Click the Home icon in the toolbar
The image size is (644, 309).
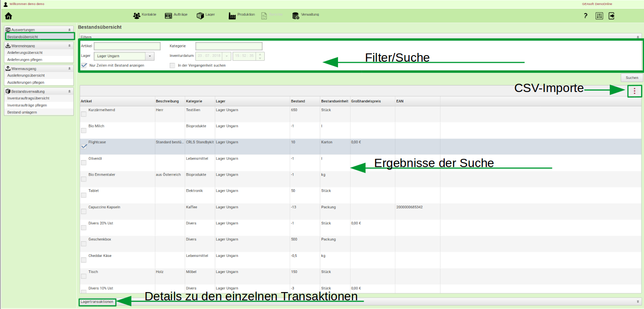point(8,15)
